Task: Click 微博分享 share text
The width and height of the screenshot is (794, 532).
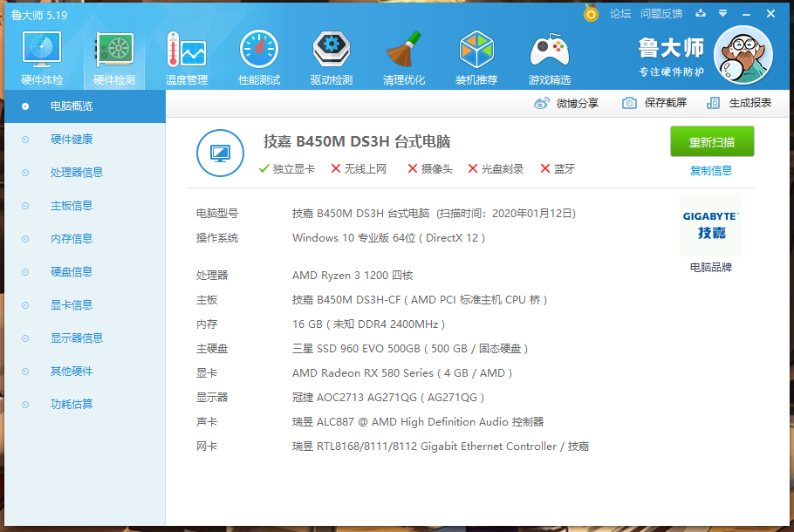Action: pos(578,103)
